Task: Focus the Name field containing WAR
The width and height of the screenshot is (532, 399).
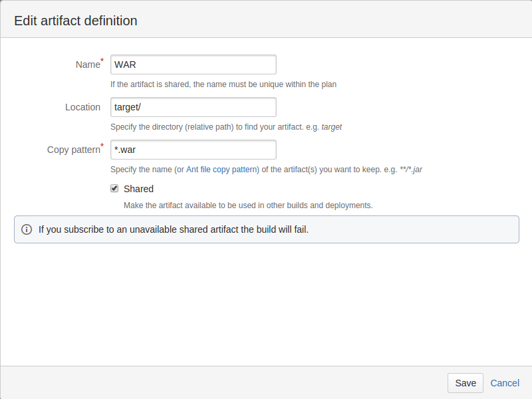Action: (193, 65)
